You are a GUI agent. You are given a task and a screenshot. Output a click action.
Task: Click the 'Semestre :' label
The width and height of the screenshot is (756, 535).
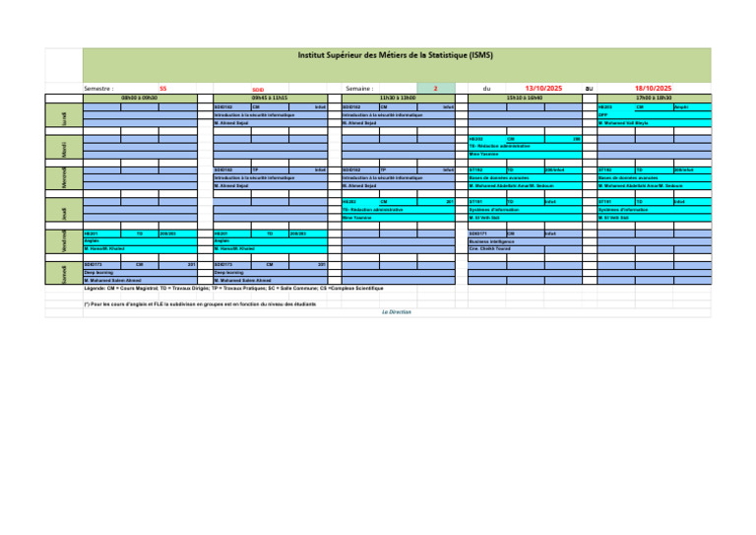98,89
